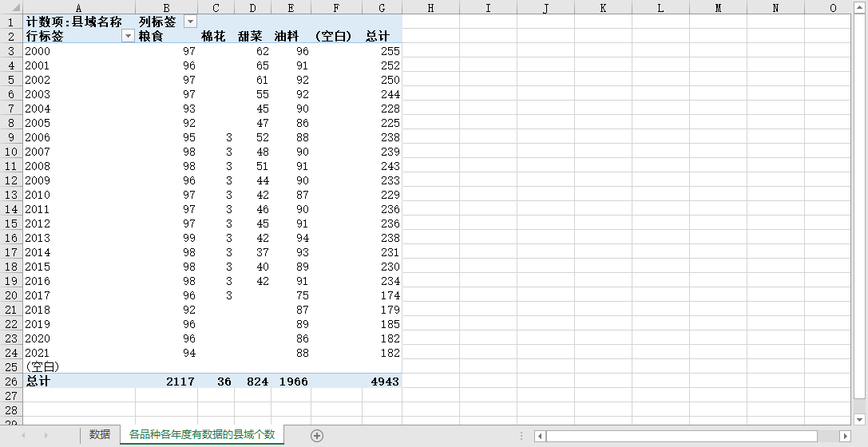868x447 pixels.
Task: Click 油料 value 75 for 2017
Action: [x=291, y=295]
